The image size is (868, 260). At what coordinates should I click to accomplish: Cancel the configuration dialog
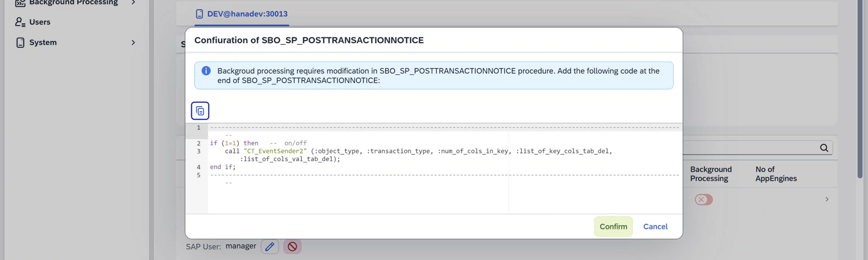pos(655,226)
